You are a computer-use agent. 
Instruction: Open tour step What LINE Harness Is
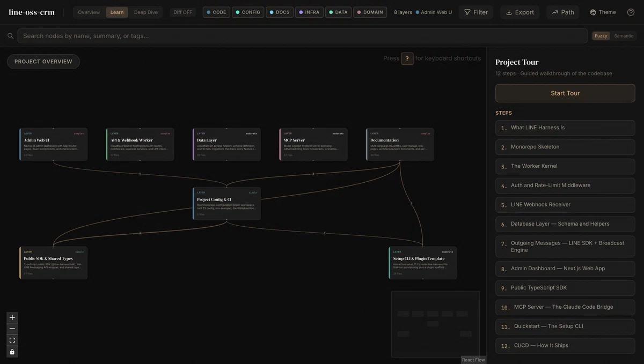click(x=565, y=128)
